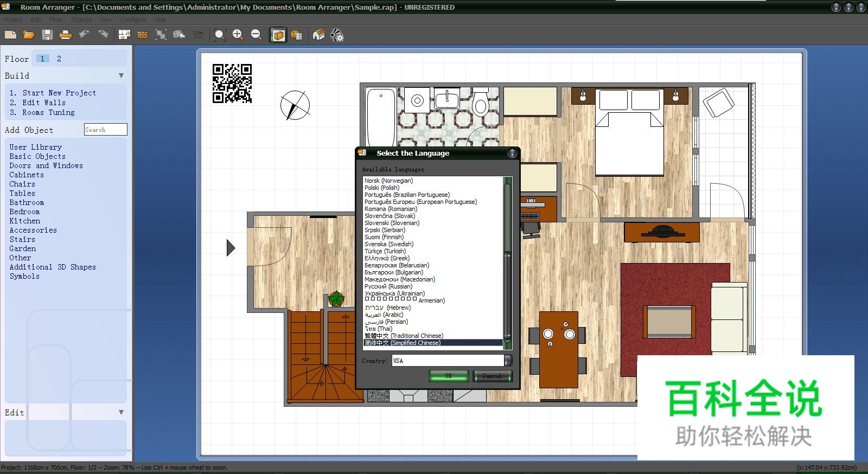The height and width of the screenshot is (474, 868).
Task: Open the 3D house view icon
Action: [319, 35]
